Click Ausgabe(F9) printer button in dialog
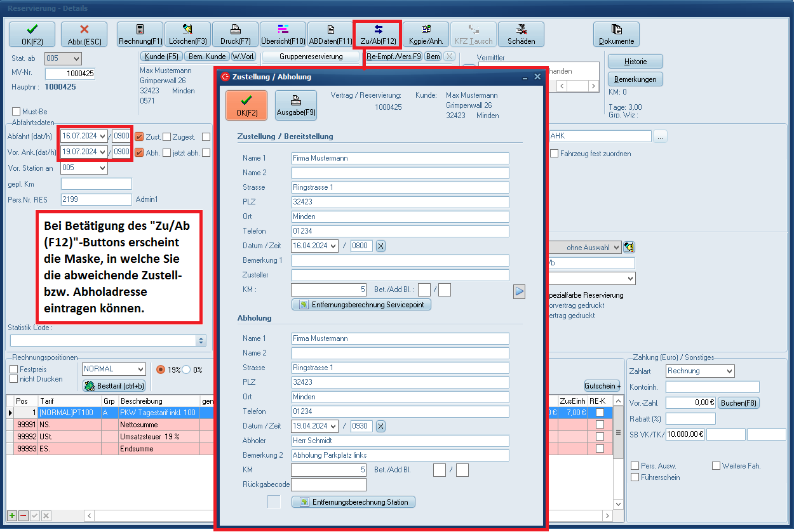The height and width of the screenshot is (532, 794). point(295,105)
